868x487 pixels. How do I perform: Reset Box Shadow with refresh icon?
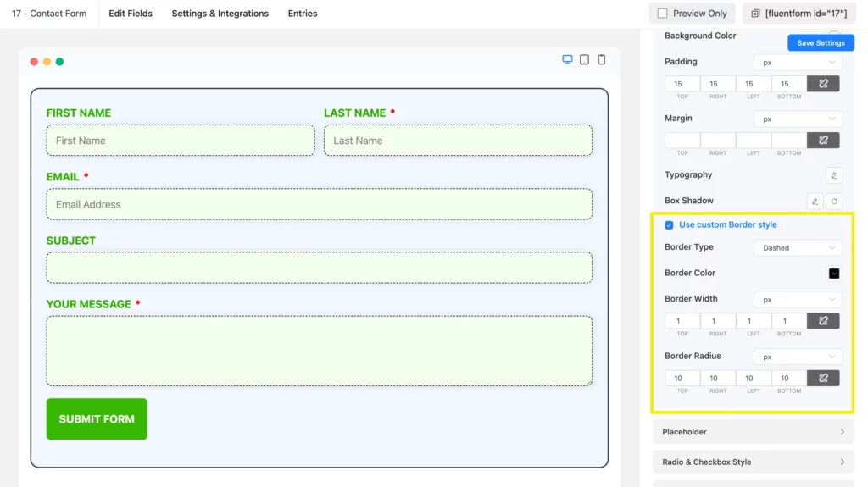834,202
